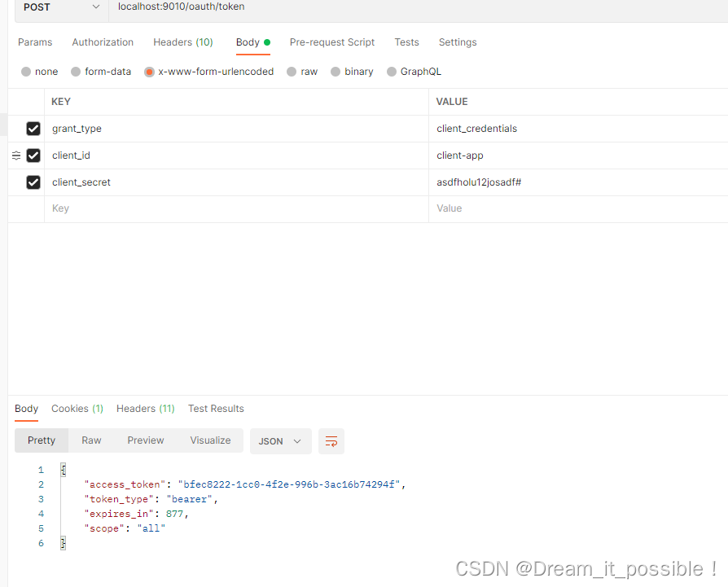This screenshot has width=728, height=587.
Task: Click the "token_type" key in JSON
Action: 119,499
